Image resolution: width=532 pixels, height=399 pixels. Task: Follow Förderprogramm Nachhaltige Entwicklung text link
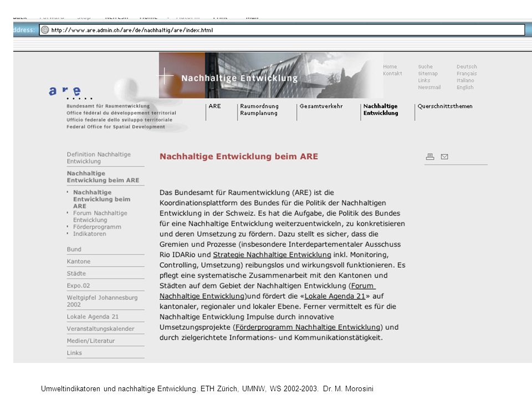pos(308,328)
